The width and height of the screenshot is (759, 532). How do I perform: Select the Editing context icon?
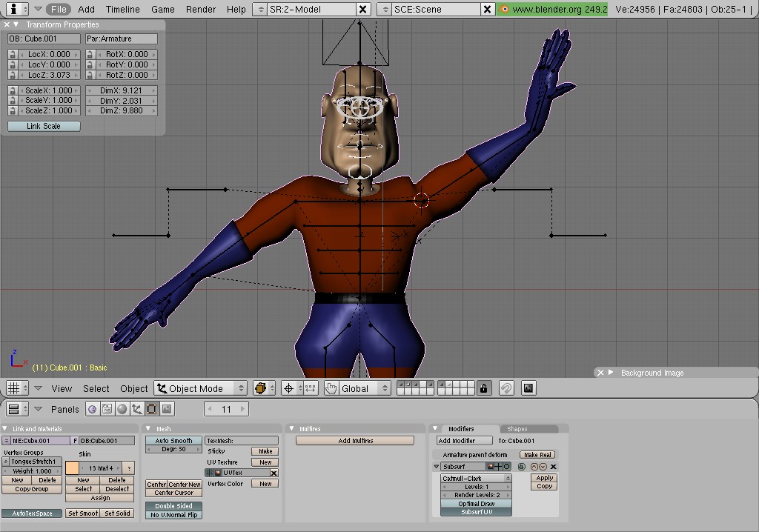[151, 409]
